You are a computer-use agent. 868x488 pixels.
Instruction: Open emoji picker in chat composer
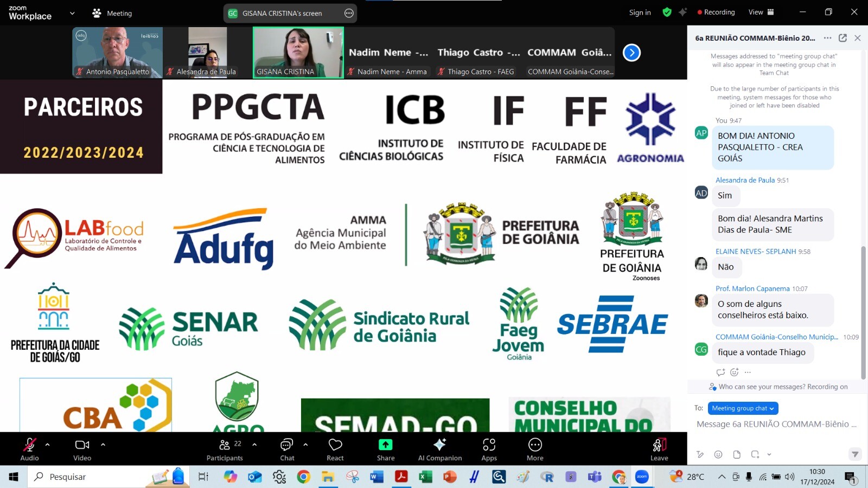(x=718, y=454)
